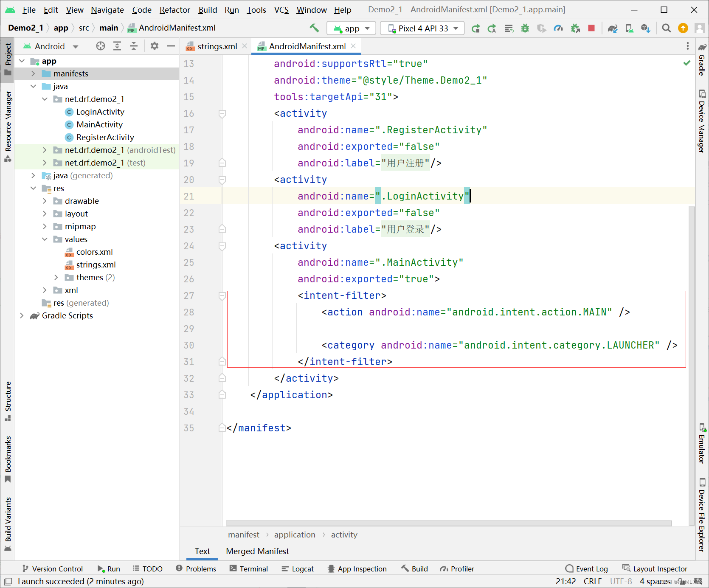This screenshot has width=709, height=588.
Task: Open the device selector showing Pixel 4 API 33
Action: coord(422,28)
